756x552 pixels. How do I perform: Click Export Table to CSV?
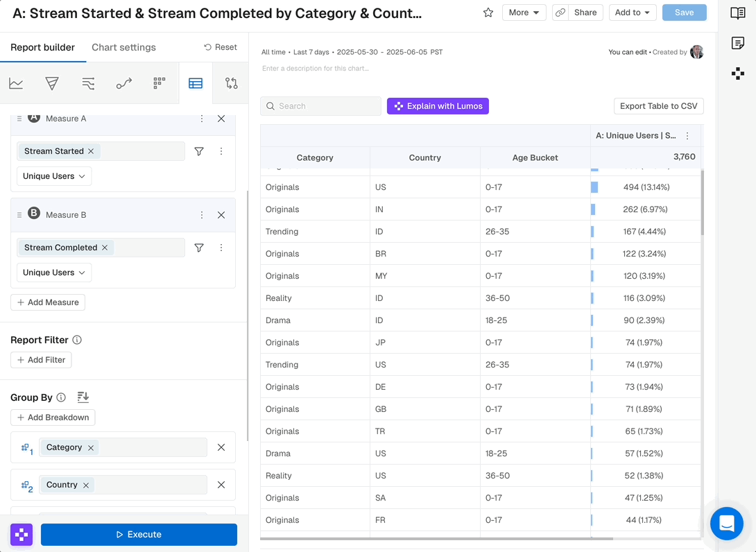[x=658, y=106]
